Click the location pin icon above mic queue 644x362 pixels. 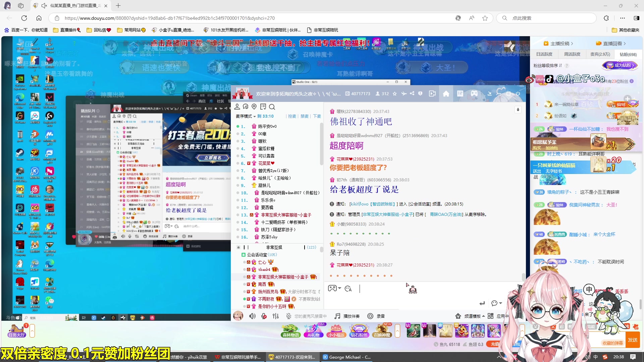(254, 107)
